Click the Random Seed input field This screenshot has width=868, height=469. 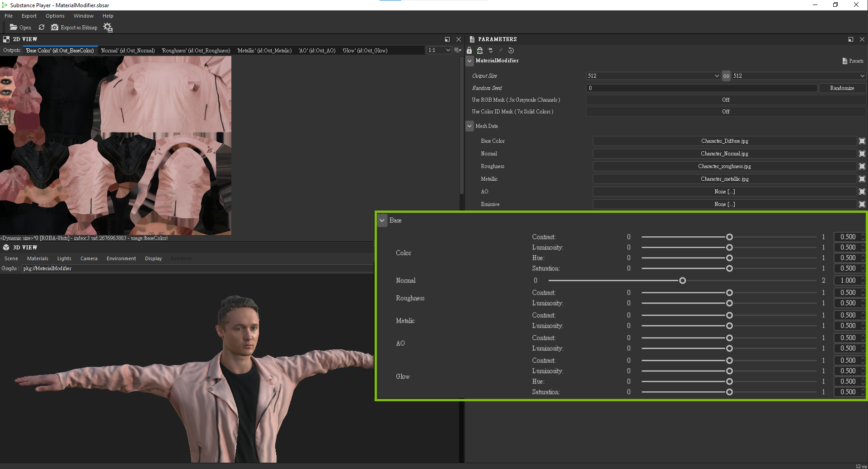[702, 88]
